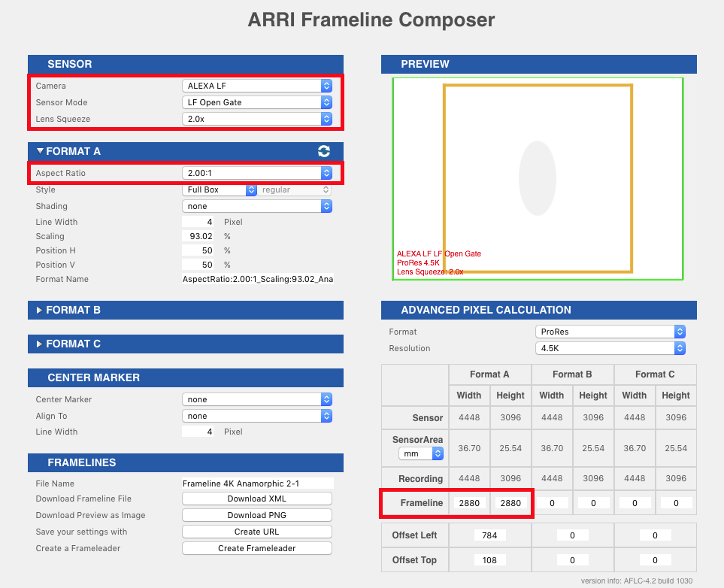
Task: Click the ADVANCED PIXEL CALCULATION header
Action: point(539,310)
